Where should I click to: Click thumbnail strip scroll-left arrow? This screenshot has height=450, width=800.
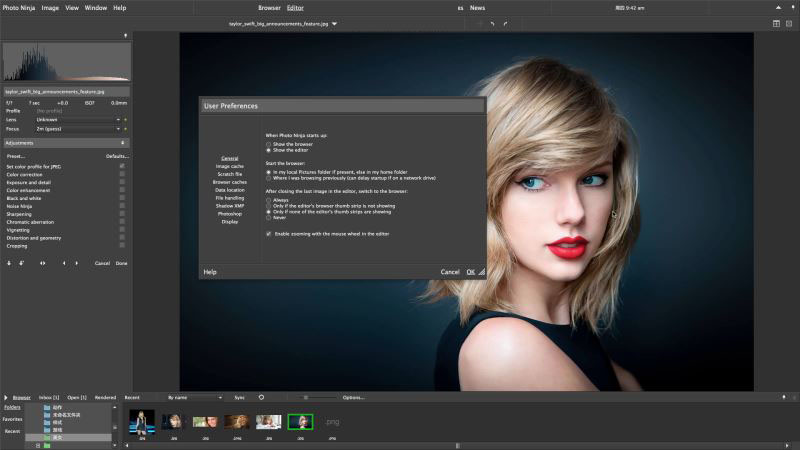point(127,445)
